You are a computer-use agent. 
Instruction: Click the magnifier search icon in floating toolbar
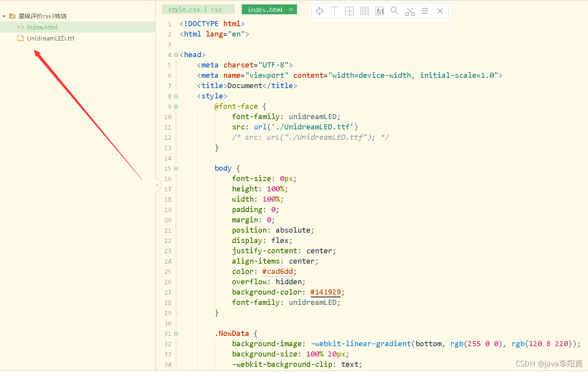click(x=395, y=11)
